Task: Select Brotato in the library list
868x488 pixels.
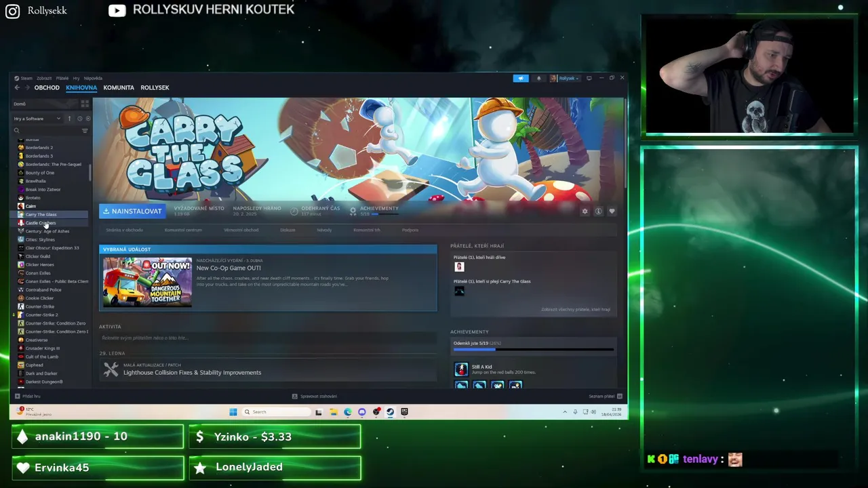Action: [x=33, y=198]
